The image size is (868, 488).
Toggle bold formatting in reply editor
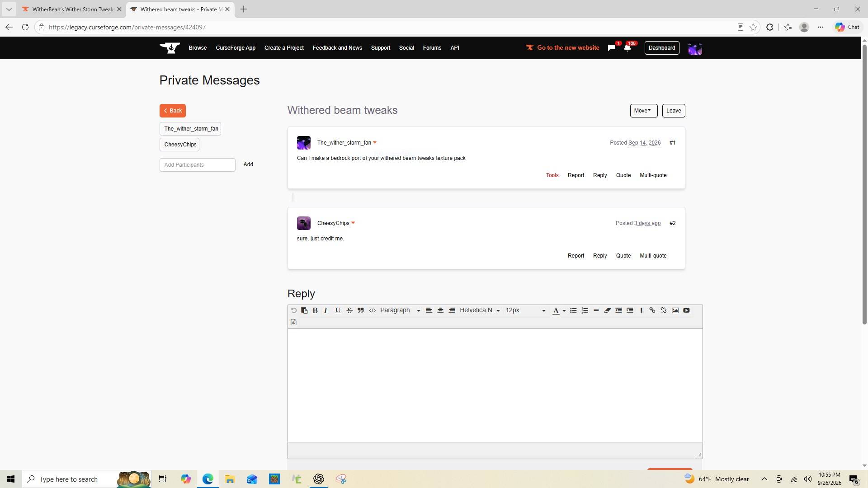(315, 310)
